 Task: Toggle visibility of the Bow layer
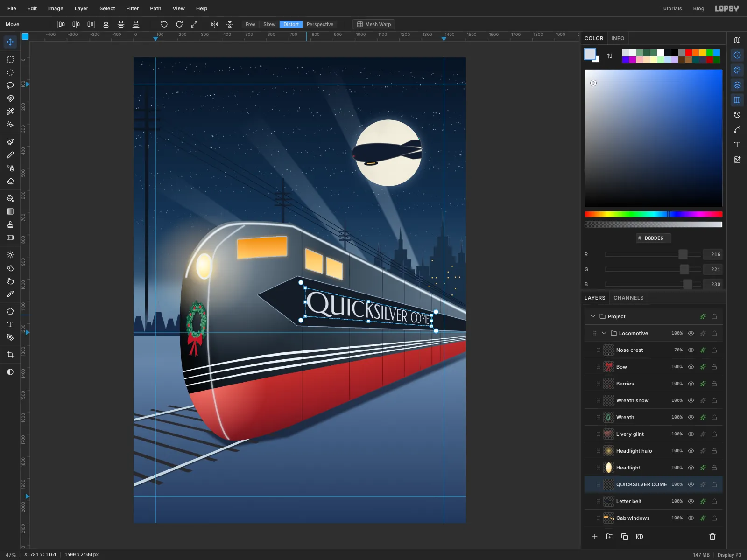691,367
